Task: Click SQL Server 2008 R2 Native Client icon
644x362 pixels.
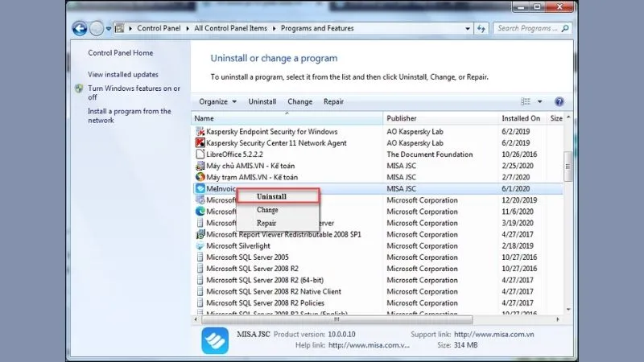Action: (200, 291)
